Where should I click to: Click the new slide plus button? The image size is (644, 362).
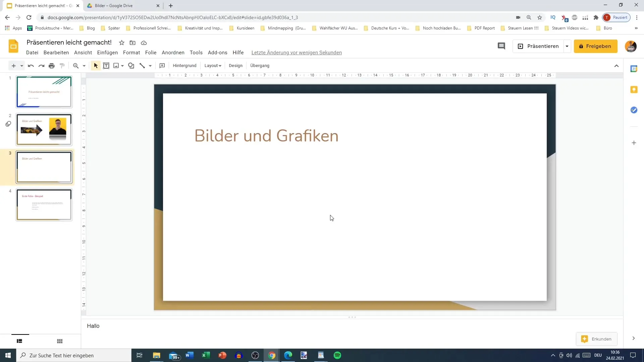coord(13,66)
